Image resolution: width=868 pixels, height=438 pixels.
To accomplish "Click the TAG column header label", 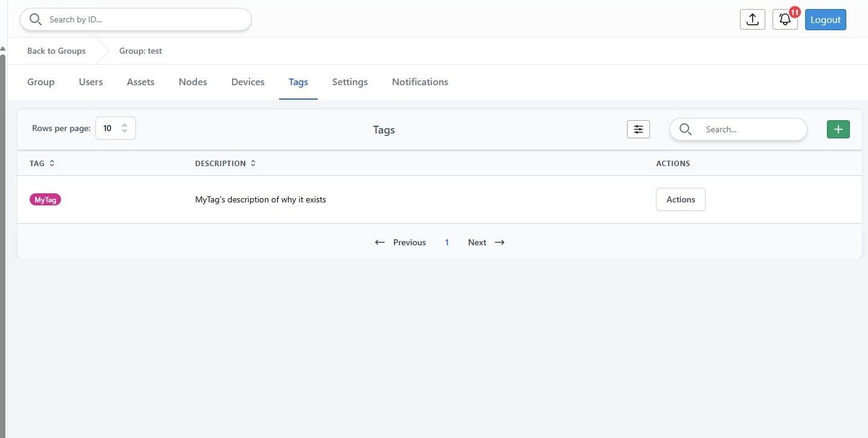I will click(37, 163).
